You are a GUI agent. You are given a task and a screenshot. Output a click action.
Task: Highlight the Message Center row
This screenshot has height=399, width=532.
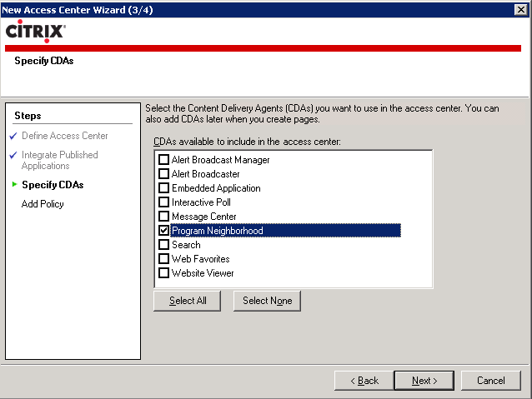[x=204, y=217]
